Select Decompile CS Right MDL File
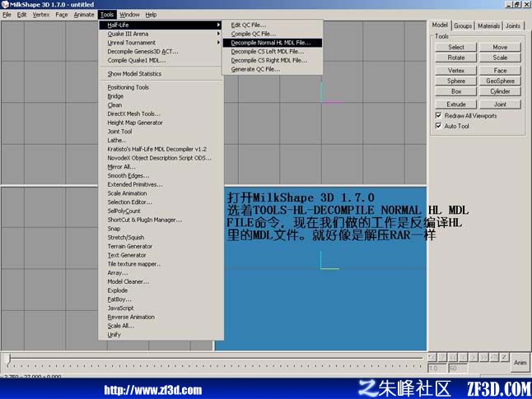The width and height of the screenshot is (532, 399). tap(272, 60)
